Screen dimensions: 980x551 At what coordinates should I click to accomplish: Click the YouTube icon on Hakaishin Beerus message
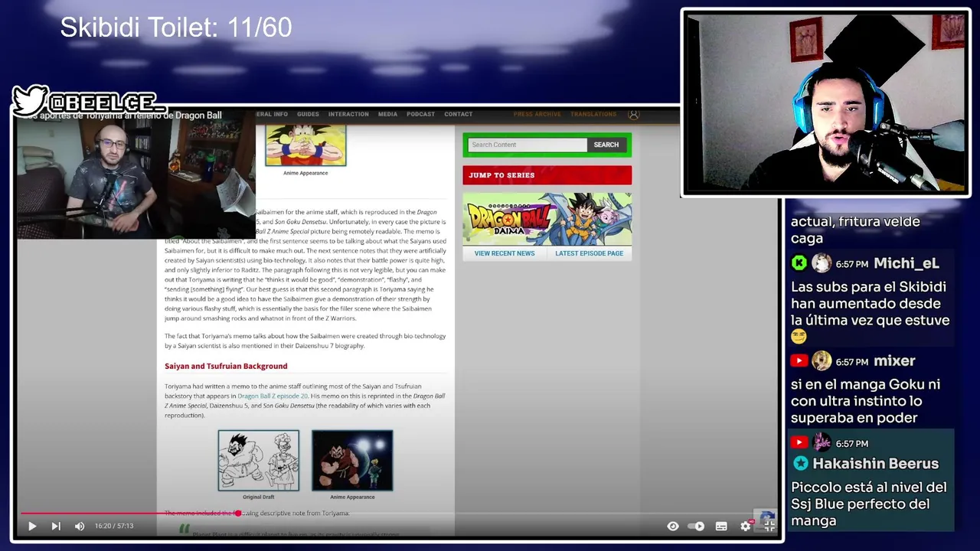pyautogui.click(x=799, y=442)
